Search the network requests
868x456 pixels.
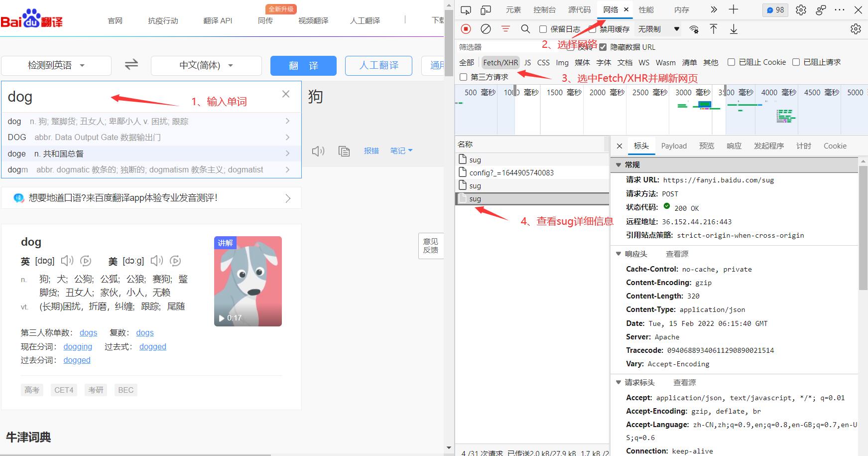(x=525, y=29)
